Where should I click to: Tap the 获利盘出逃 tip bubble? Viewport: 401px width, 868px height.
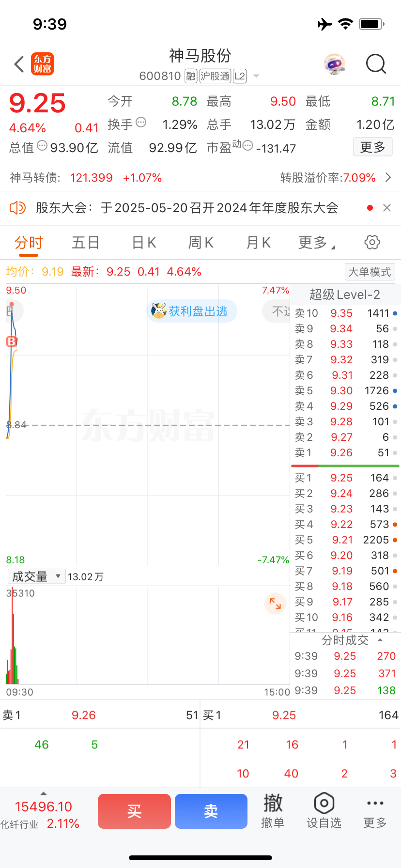(x=192, y=311)
